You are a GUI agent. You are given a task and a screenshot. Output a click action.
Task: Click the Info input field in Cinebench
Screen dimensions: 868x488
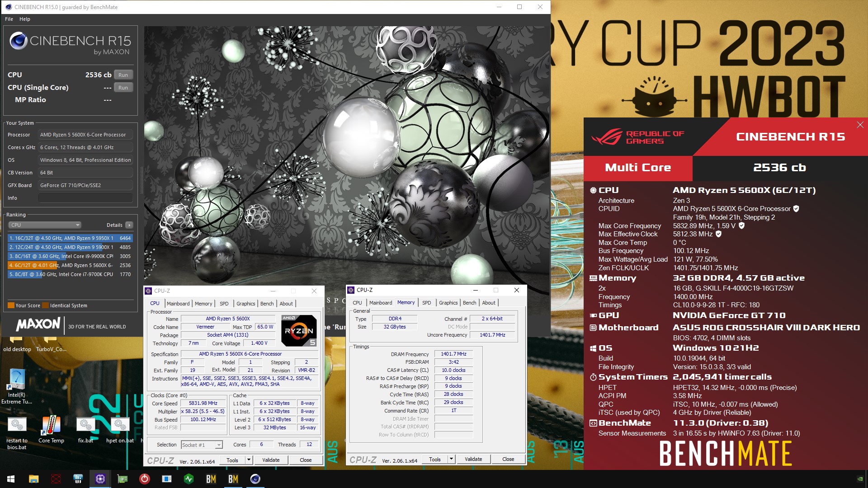85,198
